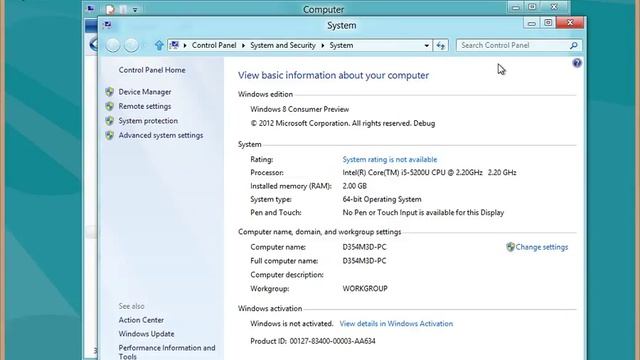Open Help via the blue question mark

[x=577, y=63]
